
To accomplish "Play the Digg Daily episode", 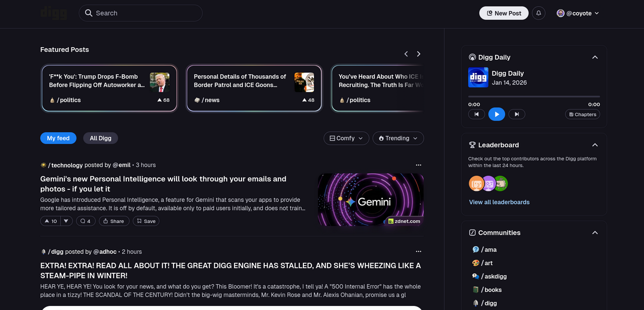I will (497, 115).
